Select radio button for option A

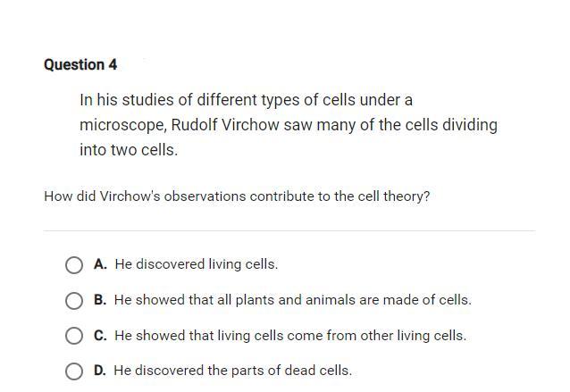[74, 265]
